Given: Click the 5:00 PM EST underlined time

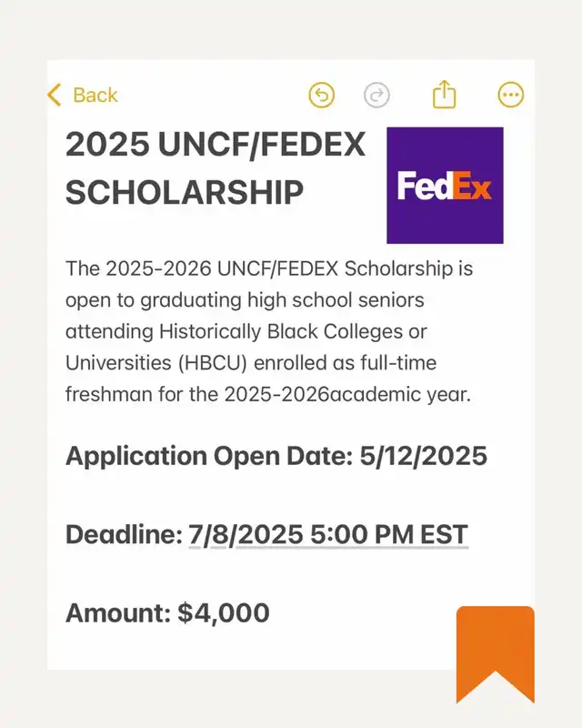Looking at the screenshot, I should [389, 534].
